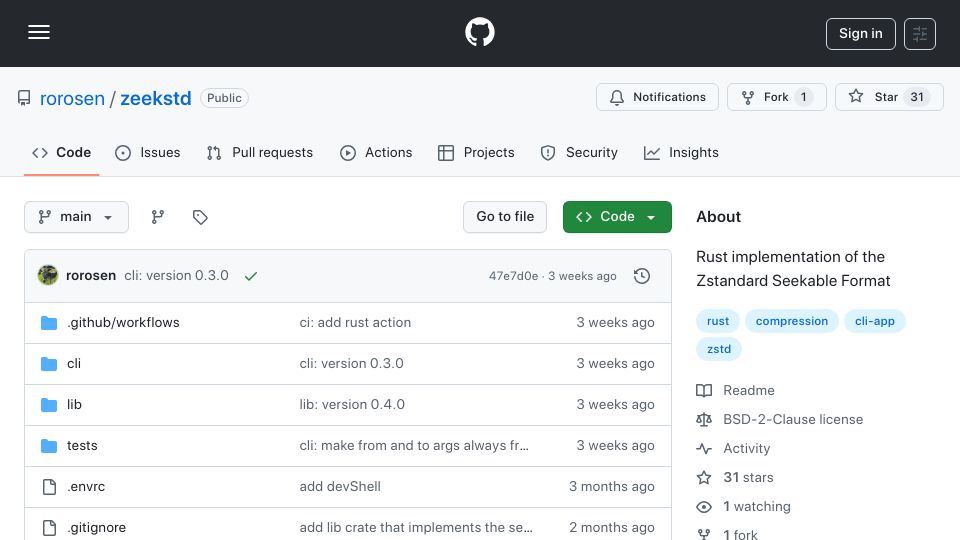960x540 pixels.
Task: Click the book icon beside Readme
Action: [x=704, y=391]
